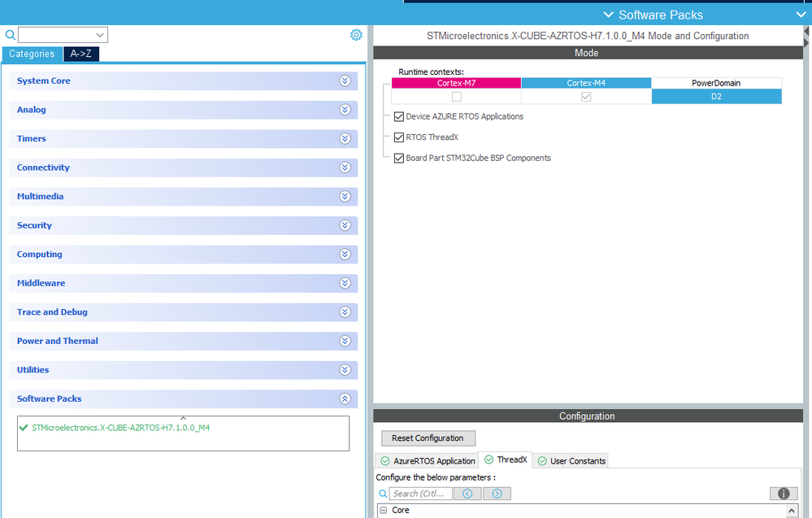Screen dimensions: 812x518
Task: Click the Cortex-M4 column header
Action: tap(586, 83)
